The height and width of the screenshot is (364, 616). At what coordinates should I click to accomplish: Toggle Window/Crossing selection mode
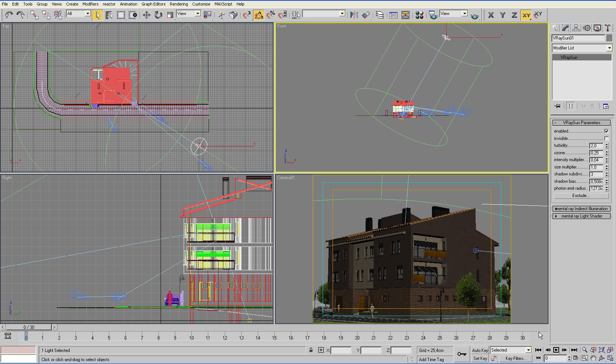pyautogui.click(x=133, y=15)
